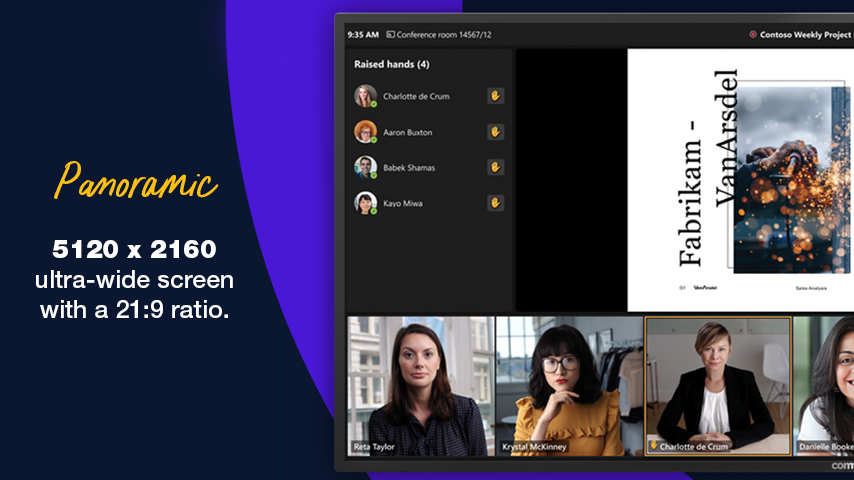This screenshot has height=480, width=854.
Task: Click the conference room icon in top bar
Action: [390, 34]
